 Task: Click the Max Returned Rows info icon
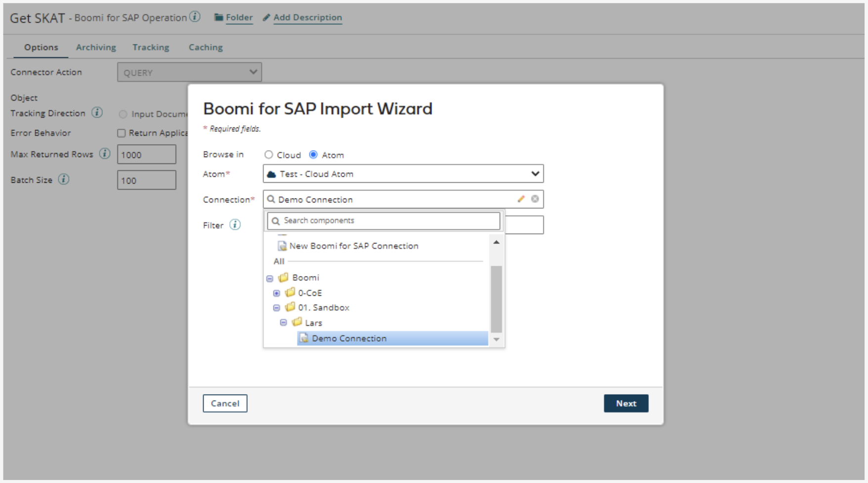105,154
